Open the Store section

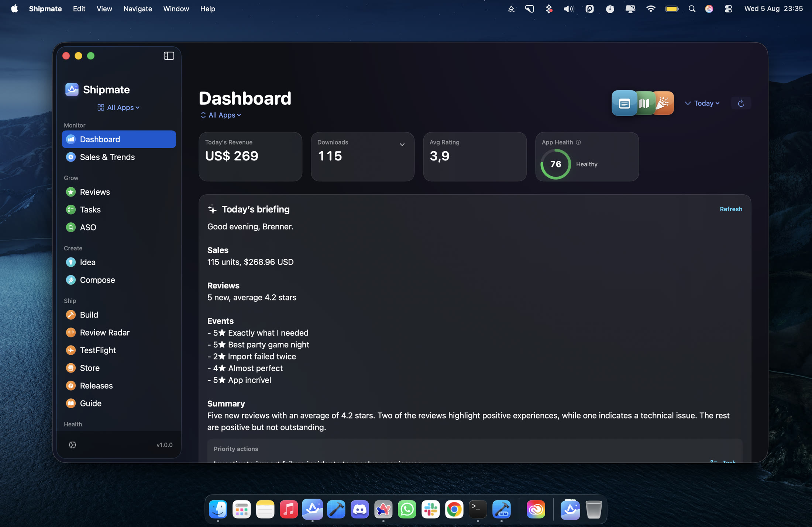119,368
